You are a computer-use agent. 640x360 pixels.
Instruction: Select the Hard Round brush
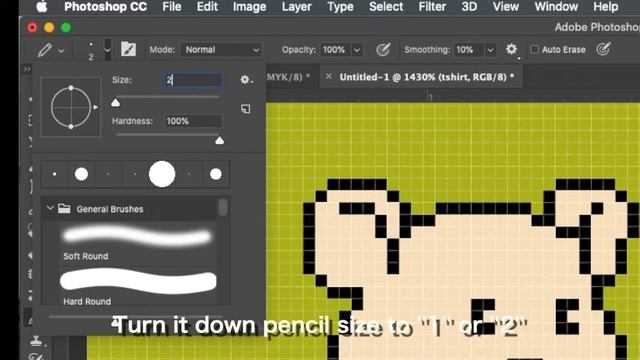(138, 287)
